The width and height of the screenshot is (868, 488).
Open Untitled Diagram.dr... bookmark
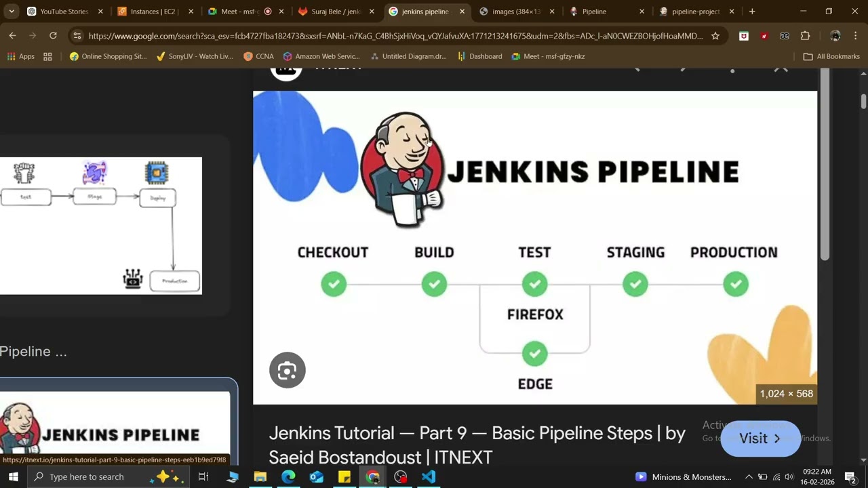point(408,56)
